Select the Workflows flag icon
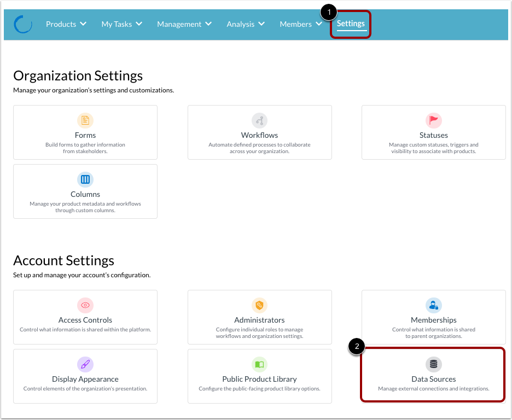The image size is (512, 420). pos(259,120)
